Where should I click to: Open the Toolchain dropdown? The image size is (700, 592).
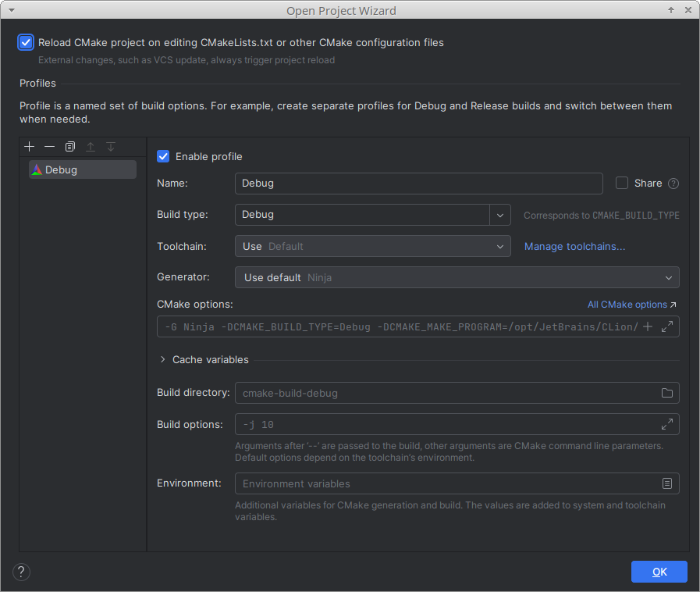coord(373,246)
